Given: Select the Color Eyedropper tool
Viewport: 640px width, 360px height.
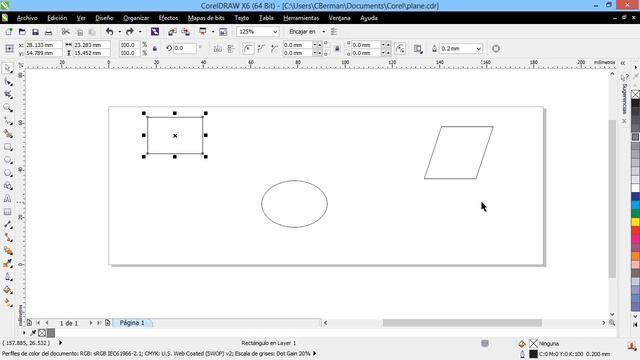Looking at the screenshot, I should [8, 264].
